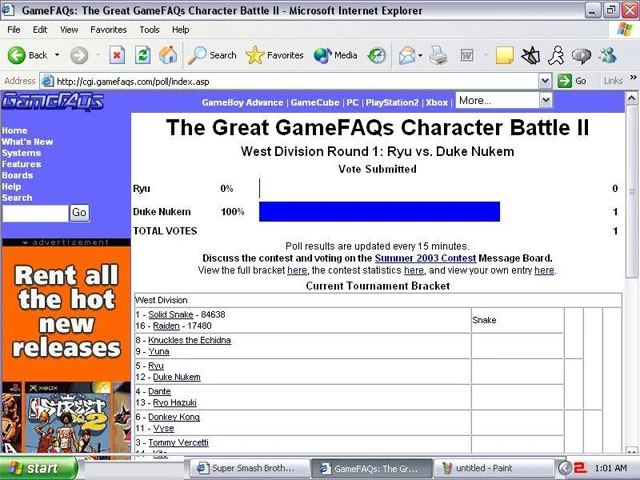Click the Rent all the hot new releases ad
This screenshot has height=480, width=640.
click(x=66, y=312)
